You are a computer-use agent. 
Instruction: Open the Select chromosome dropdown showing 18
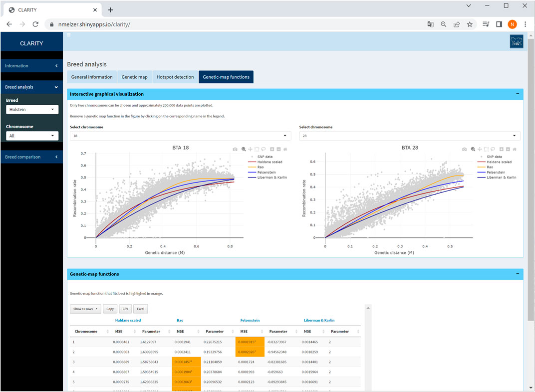point(181,136)
